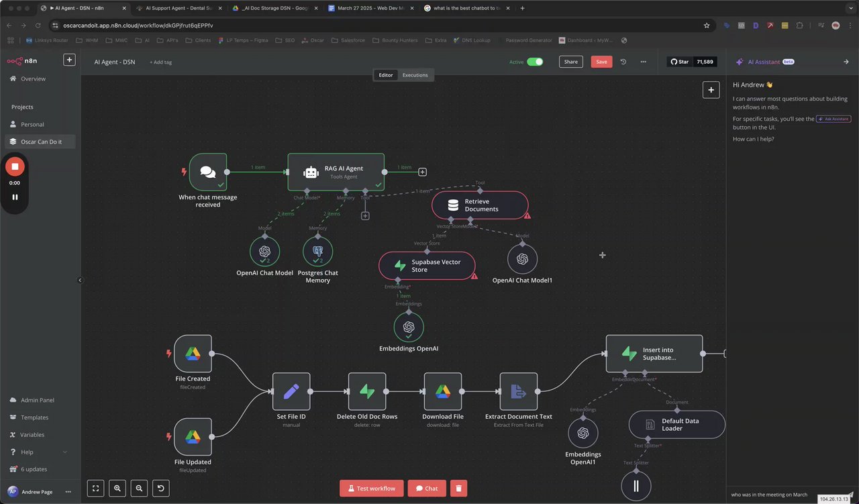Select the RAG AI Agent node
The height and width of the screenshot is (504, 859).
(x=336, y=172)
